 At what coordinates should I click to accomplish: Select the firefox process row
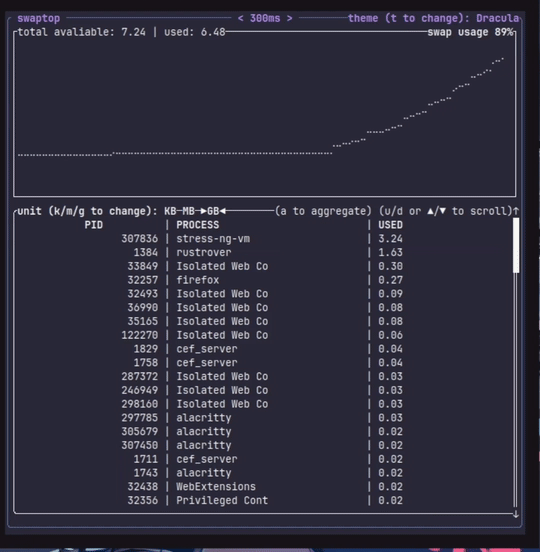coord(265,280)
